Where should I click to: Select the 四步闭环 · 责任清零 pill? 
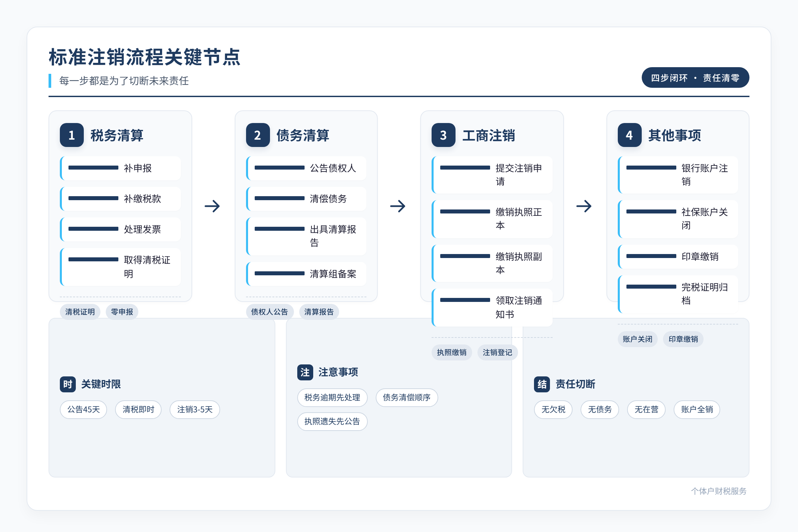tap(695, 78)
